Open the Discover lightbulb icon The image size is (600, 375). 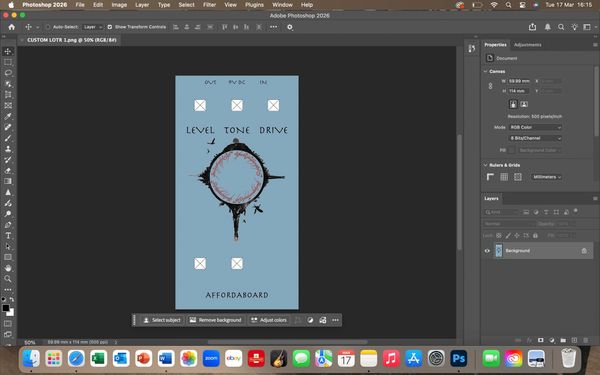pyautogui.click(x=574, y=27)
